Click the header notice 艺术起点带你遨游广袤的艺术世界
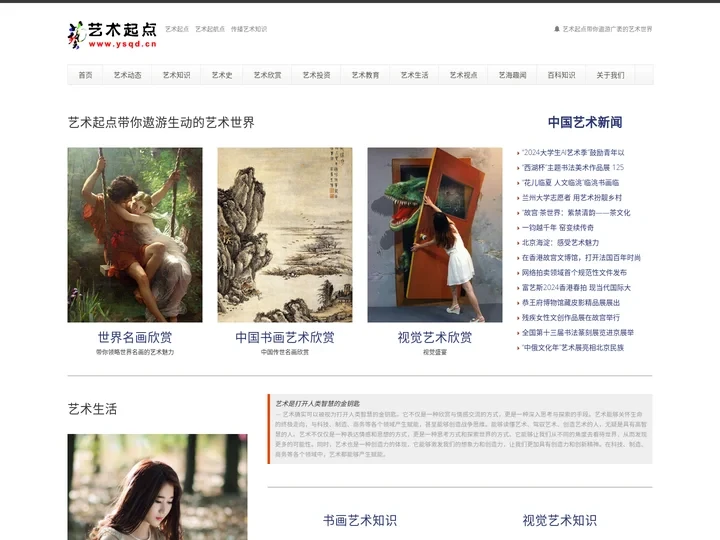 (608, 29)
